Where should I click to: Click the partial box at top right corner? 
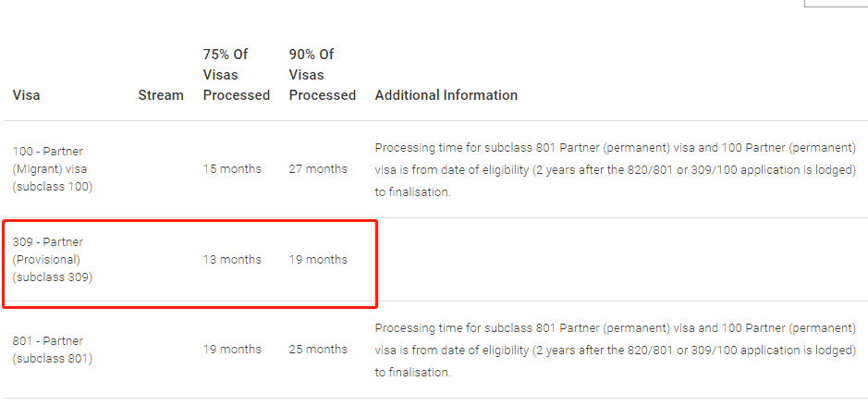coord(836,4)
